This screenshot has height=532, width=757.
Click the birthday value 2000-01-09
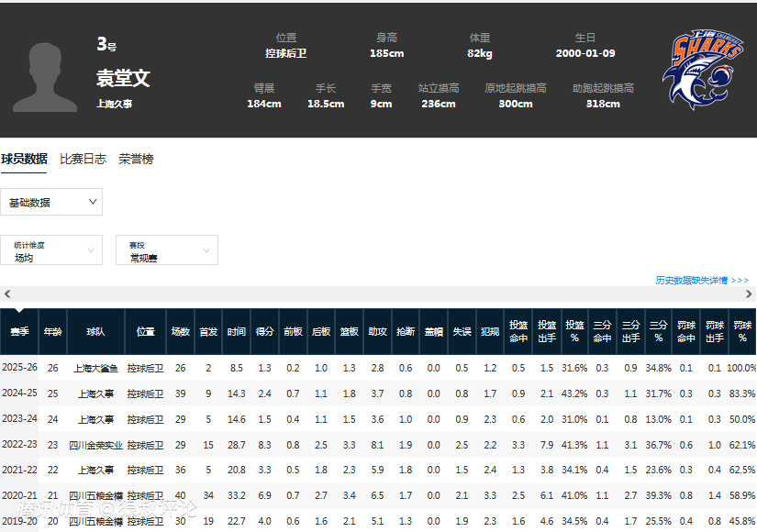click(585, 53)
